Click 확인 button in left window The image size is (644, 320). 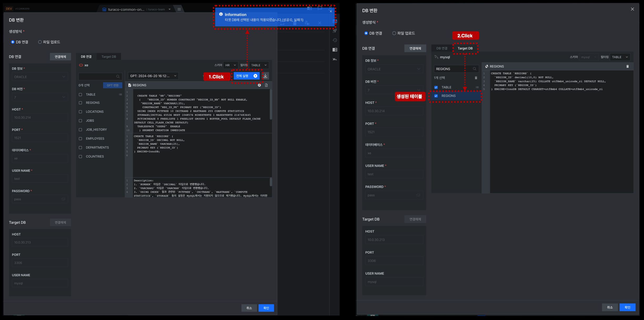point(266,308)
